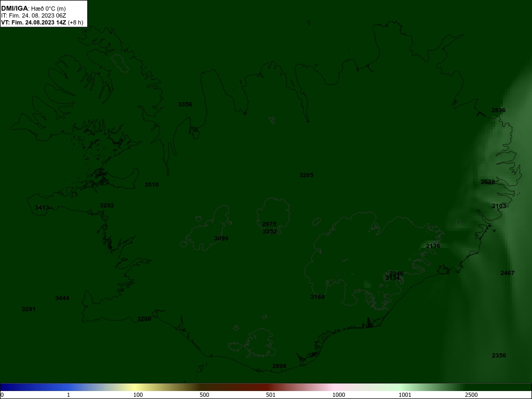Click the VT valid time 14Z line
The image size is (532, 399).
coord(41,22)
